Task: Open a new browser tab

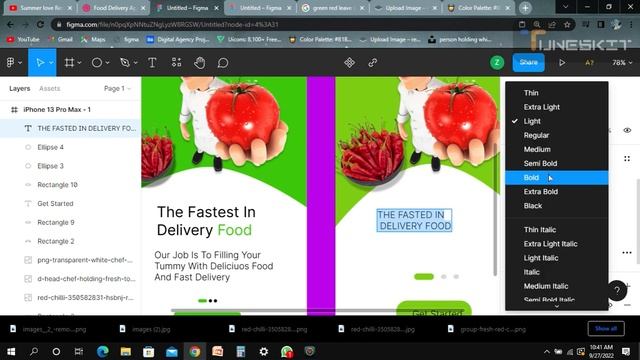Action: [x=525, y=8]
